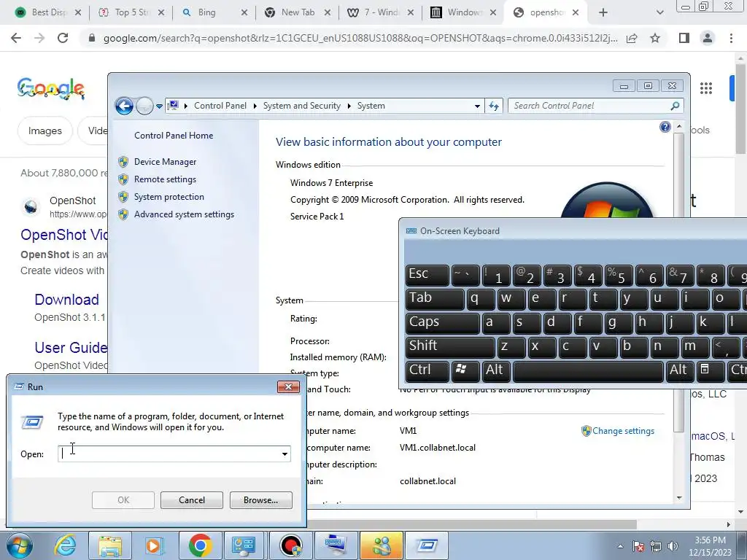This screenshot has width=747, height=560.
Task: Click the Tab key on the On-Screen Keyboard
Action: (x=435, y=298)
